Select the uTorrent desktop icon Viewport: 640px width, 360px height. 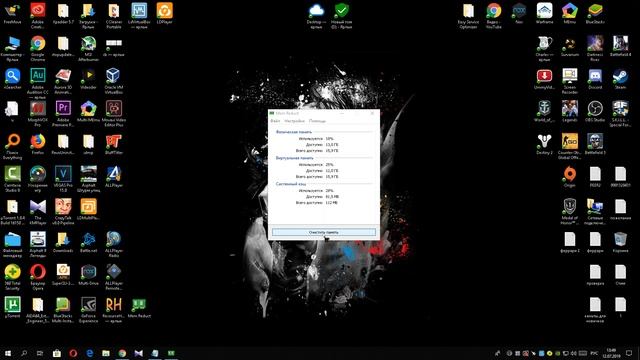(12, 307)
